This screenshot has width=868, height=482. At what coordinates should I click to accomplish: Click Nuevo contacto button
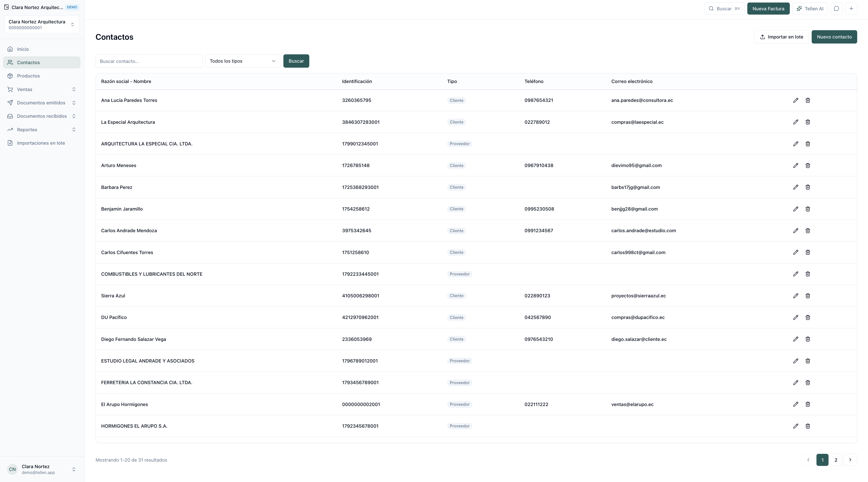point(834,37)
